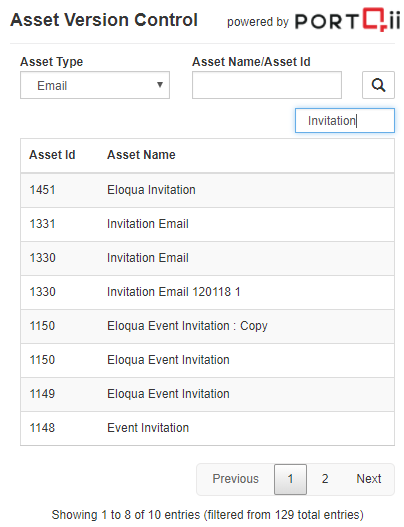Select page 1 in pagination
Image resolution: width=404 pixels, height=527 pixels.
tap(290, 479)
